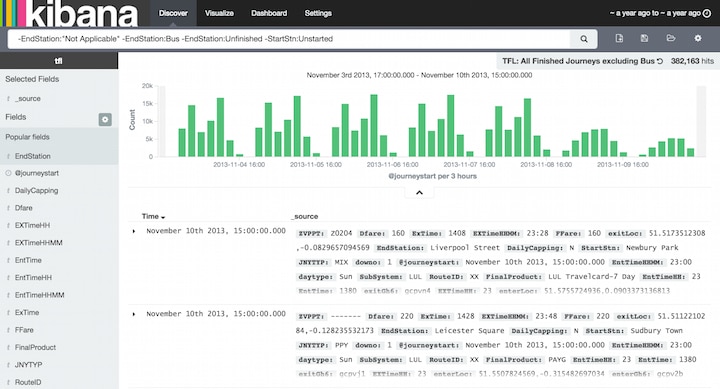Select the FFare field
Screen dimensions: 720x389
[24, 330]
